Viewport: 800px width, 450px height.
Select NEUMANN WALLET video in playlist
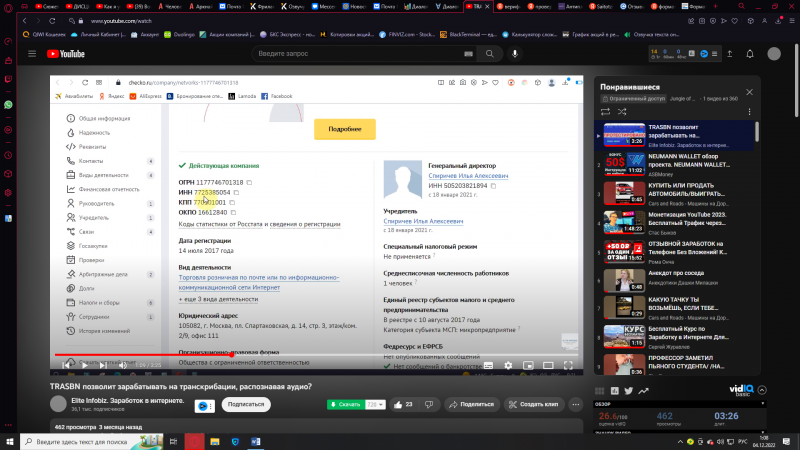click(674, 164)
